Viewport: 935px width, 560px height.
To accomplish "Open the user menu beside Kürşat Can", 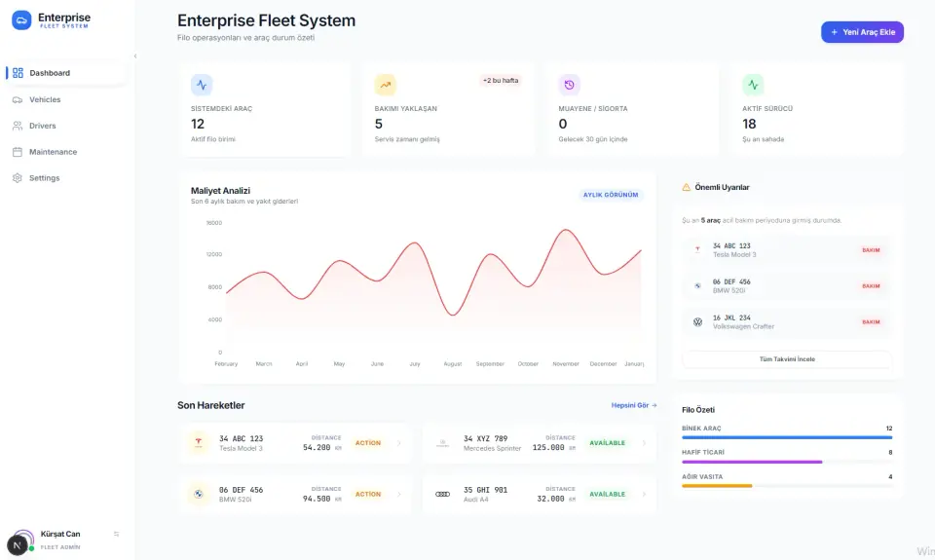I will pyautogui.click(x=116, y=535).
